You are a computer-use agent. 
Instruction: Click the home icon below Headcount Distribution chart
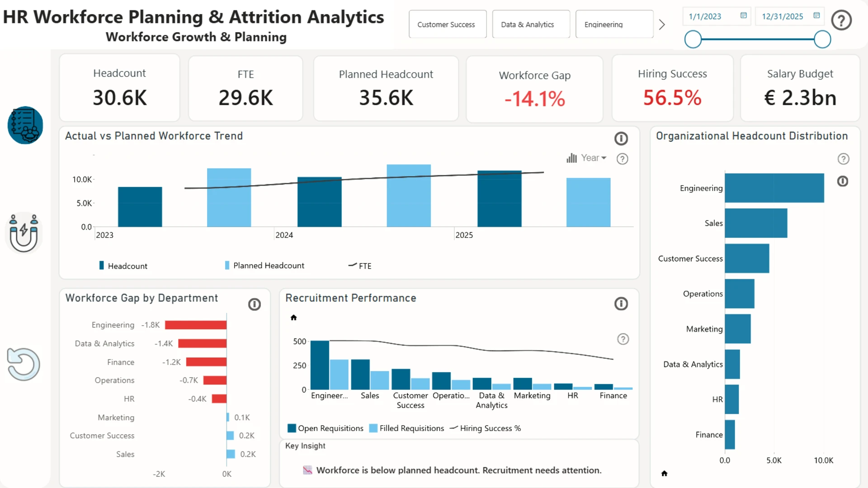[664, 474]
